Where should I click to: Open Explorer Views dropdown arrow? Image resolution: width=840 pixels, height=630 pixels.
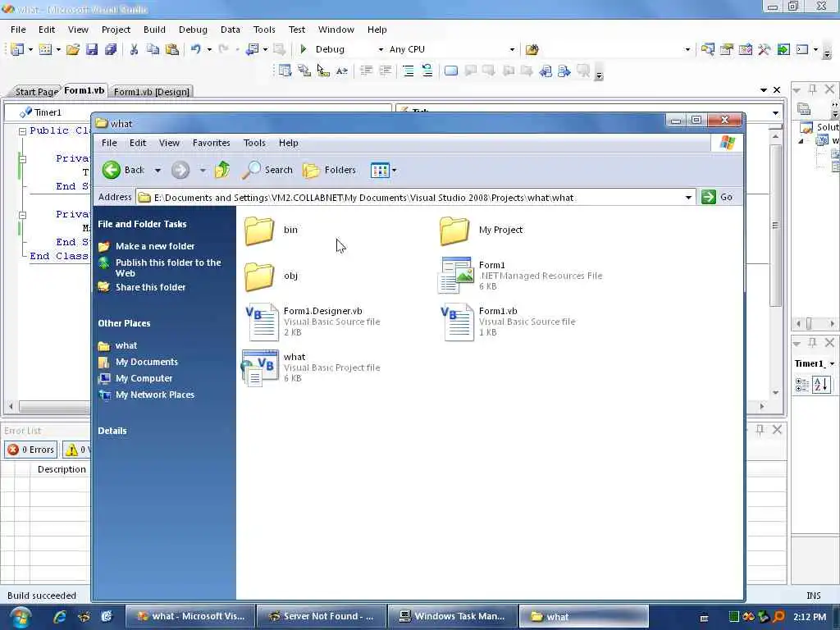tap(395, 171)
